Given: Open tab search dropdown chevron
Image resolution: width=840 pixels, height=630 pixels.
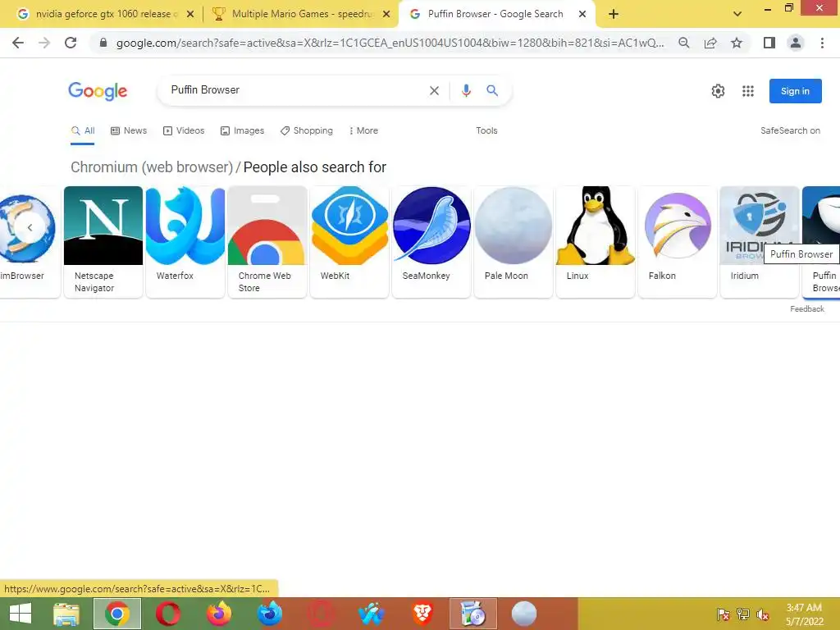Looking at the screenshot, I should (x=737, y=14).
